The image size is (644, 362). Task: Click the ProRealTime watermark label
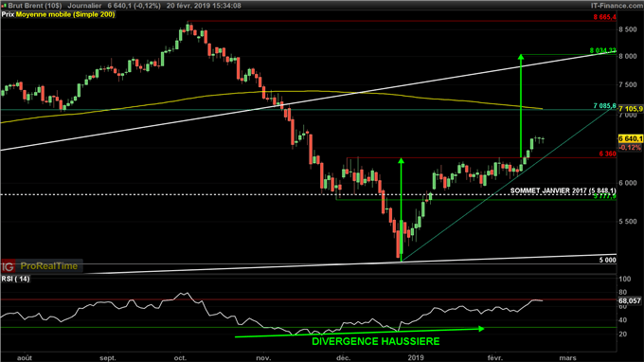[49, 266]
